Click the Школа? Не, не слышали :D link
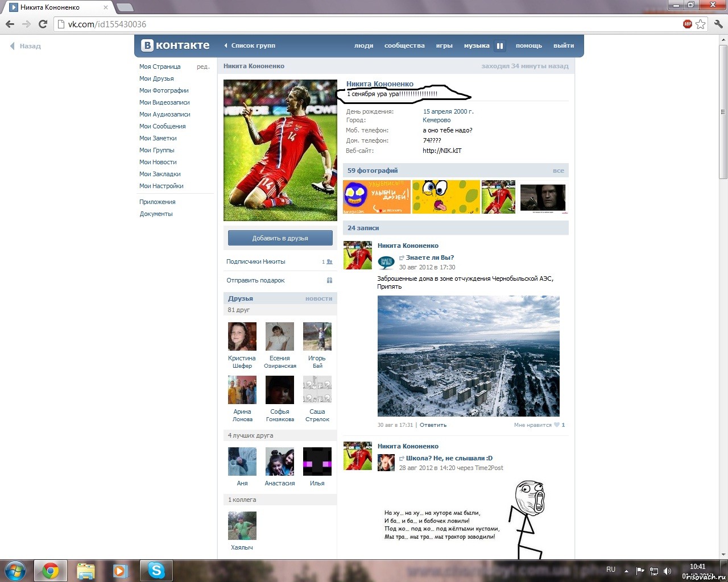Image resolution: width=728 pixels, height=582 pixels. click(x=449, y=458)
